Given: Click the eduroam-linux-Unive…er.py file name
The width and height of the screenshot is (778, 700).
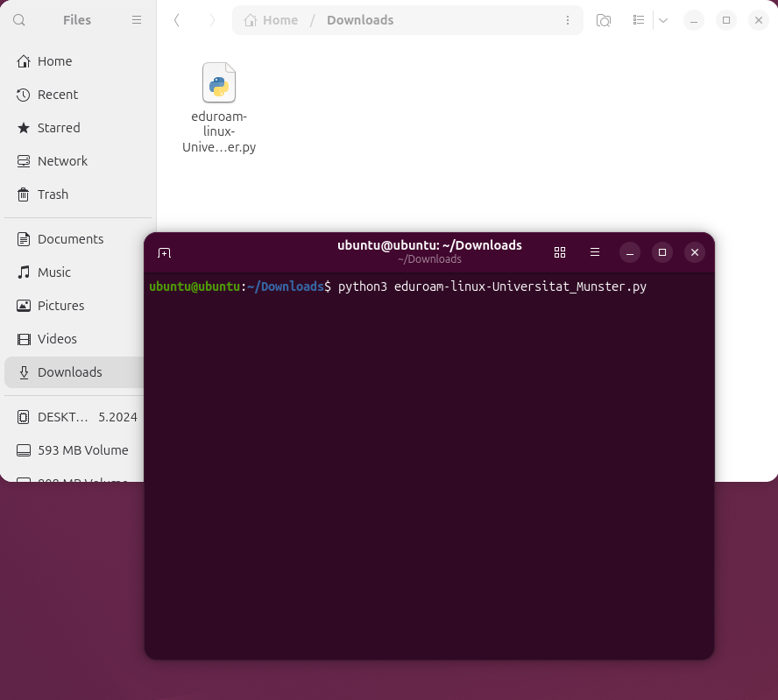Looking at the screenshot, I should (x=219, y=131).
